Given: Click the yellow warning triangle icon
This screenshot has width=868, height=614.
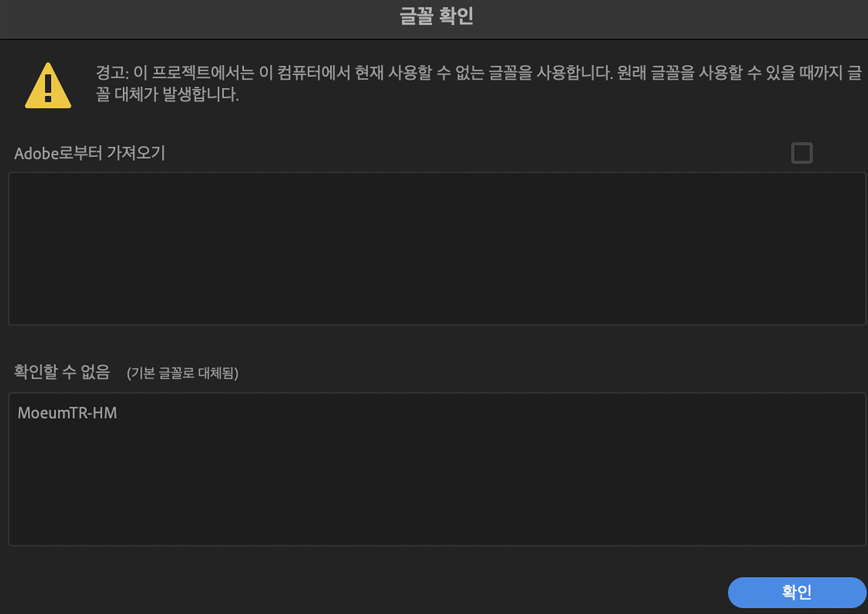Looking at the screenshot, I should pos(48,86).
